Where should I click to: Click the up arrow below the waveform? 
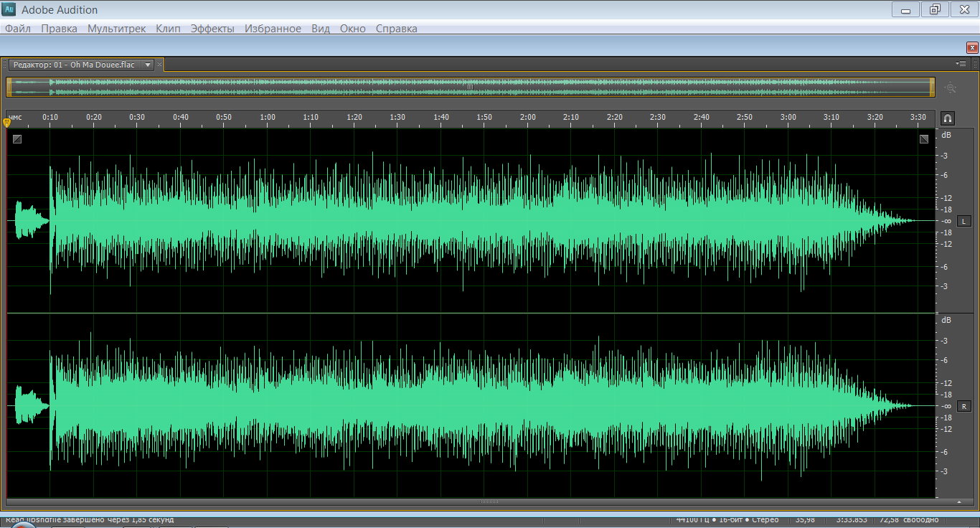[959, 501]
